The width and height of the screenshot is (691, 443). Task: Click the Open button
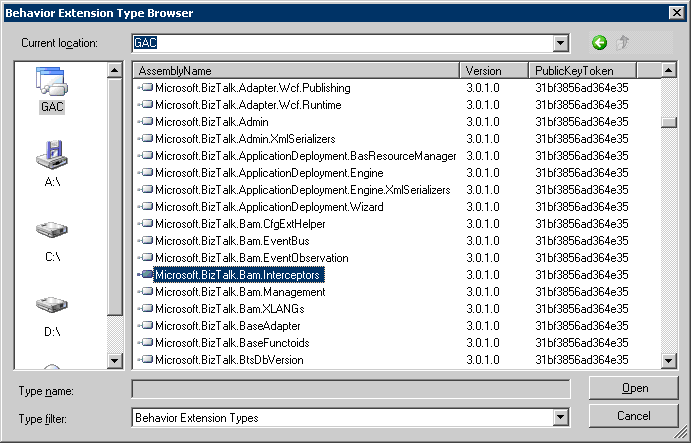click(x=633, y=388)
